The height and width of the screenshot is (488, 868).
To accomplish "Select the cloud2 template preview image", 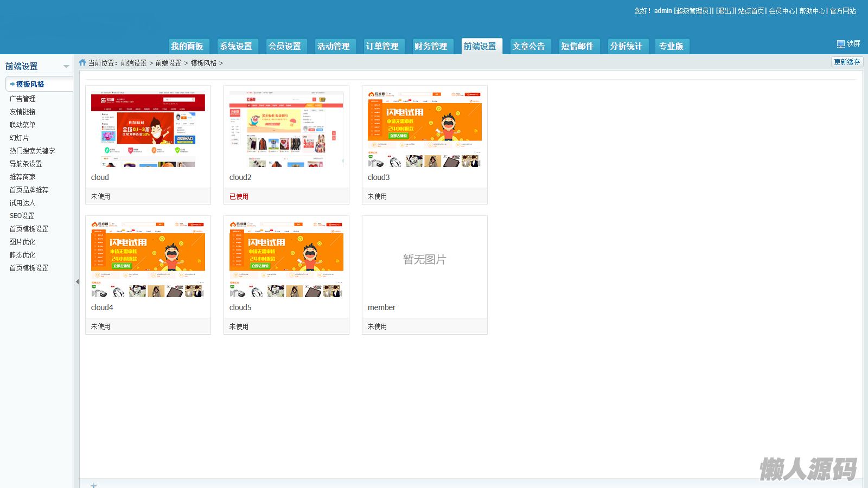I will tap(286, 129).
